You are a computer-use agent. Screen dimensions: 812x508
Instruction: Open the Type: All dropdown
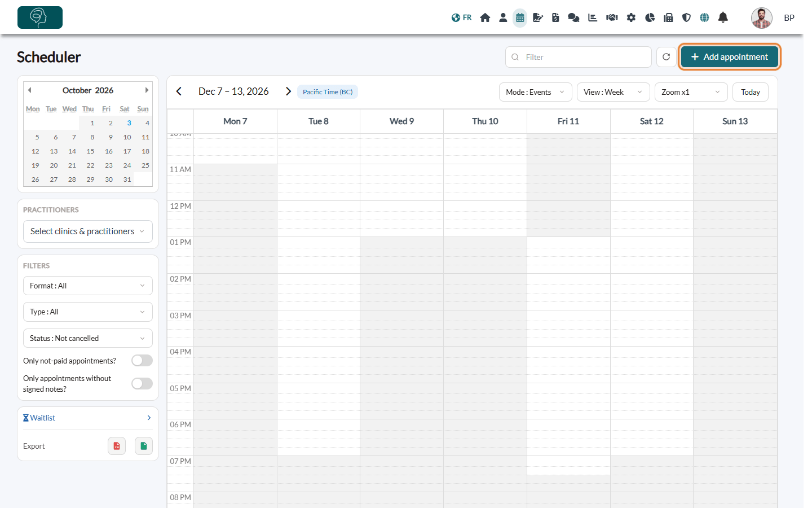88,312
